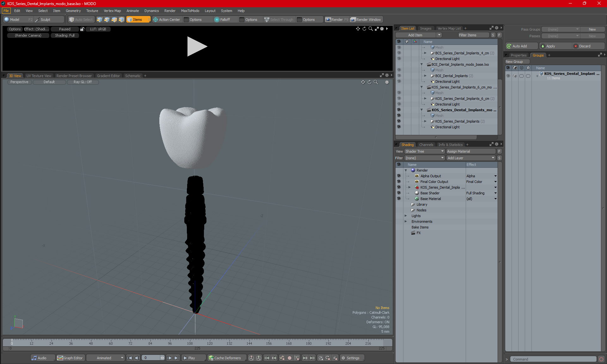This screenshot has height=364, width=607.
Task: Click the red record keyframe circle icon
Action: tap(289, 358)
